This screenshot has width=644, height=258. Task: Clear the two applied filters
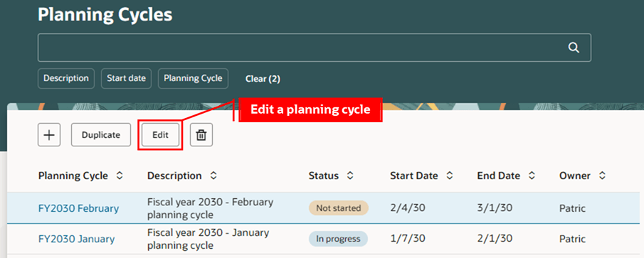(x=263, y=79)
